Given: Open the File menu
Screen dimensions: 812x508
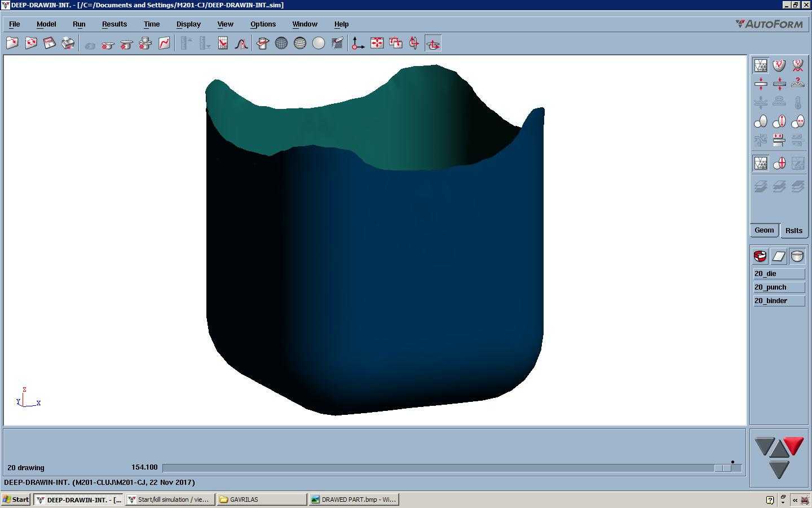Looking at the screenshot, I should click(x=15, y=24).
